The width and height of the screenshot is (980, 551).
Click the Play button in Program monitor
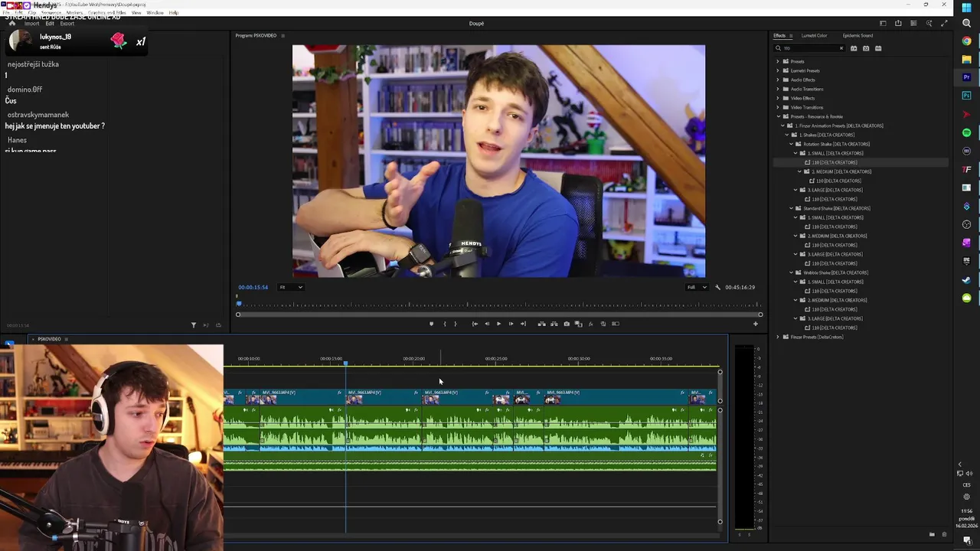tap(498, 324)
